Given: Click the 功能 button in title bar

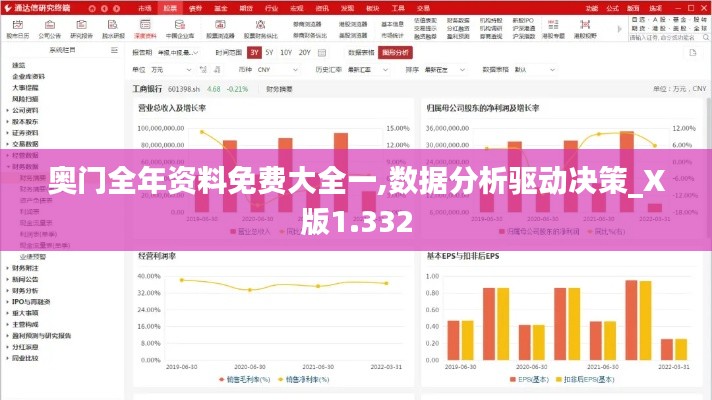Looking at the screenshot, I should click(x=591, y=8).
